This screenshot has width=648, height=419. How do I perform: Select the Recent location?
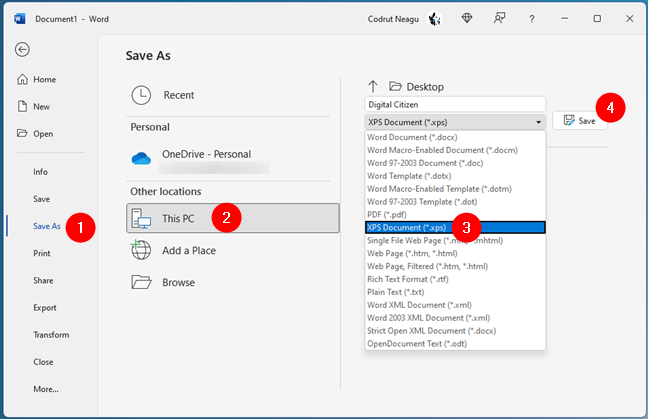(x=228, y=95)
